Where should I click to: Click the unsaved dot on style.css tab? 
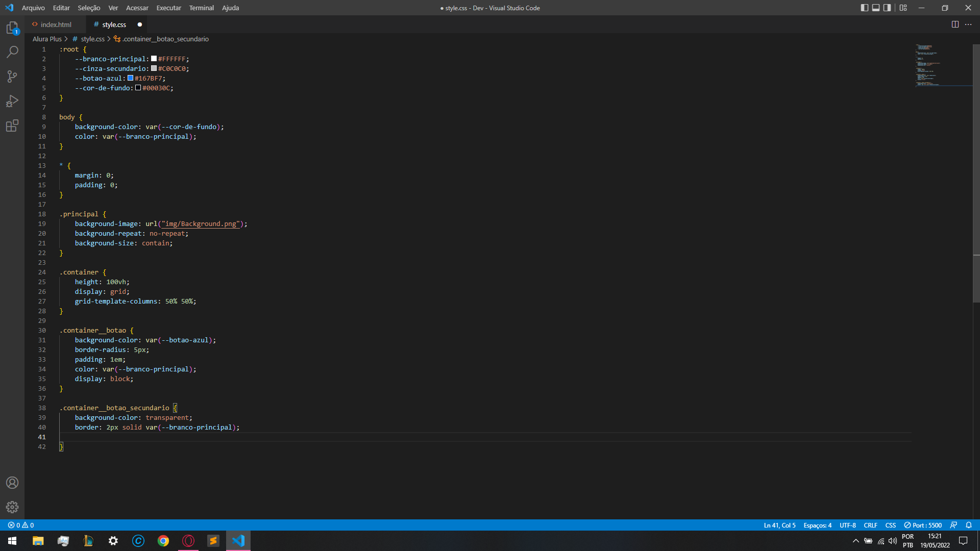tap(139, 24)
